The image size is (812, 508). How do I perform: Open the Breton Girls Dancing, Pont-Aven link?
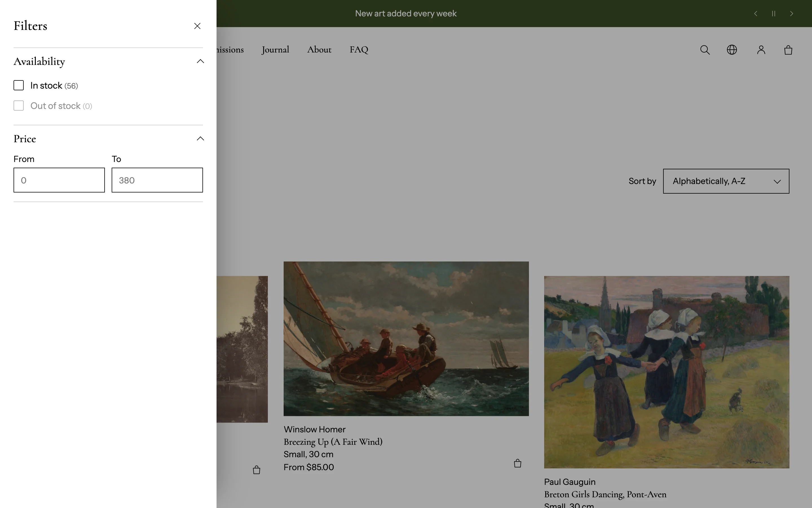click(x=605, y=494)
